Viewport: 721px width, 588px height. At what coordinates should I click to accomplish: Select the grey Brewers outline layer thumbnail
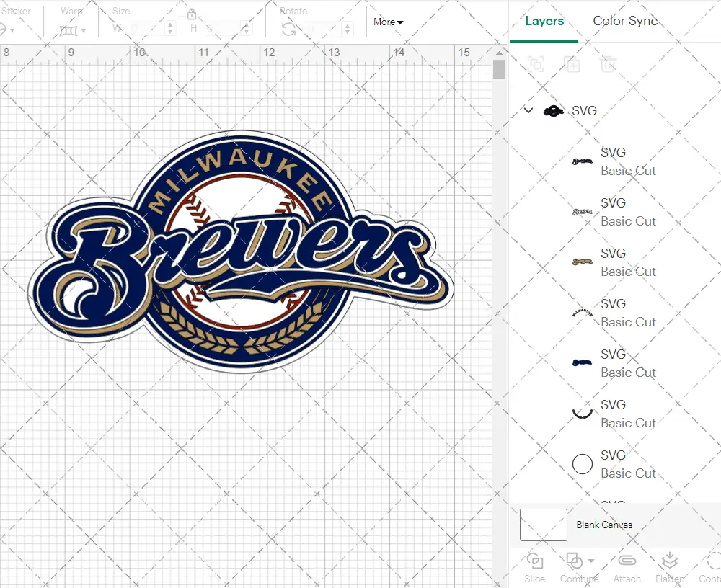[582, 212]
